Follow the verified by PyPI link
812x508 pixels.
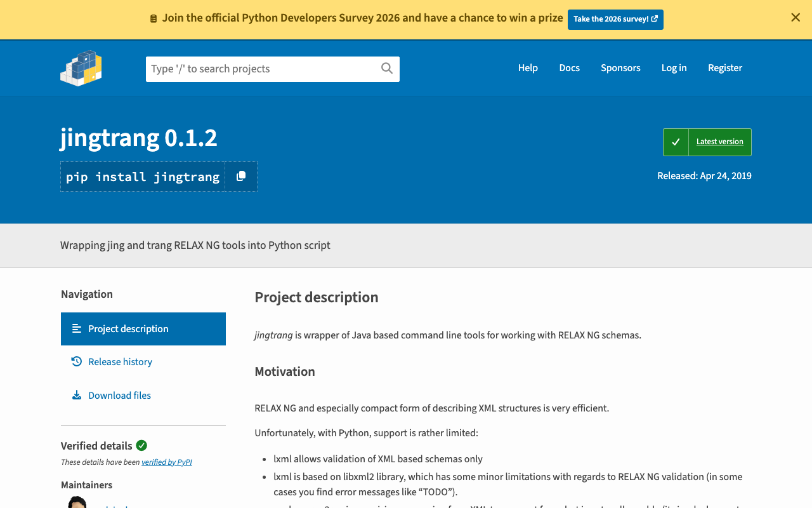167,462
